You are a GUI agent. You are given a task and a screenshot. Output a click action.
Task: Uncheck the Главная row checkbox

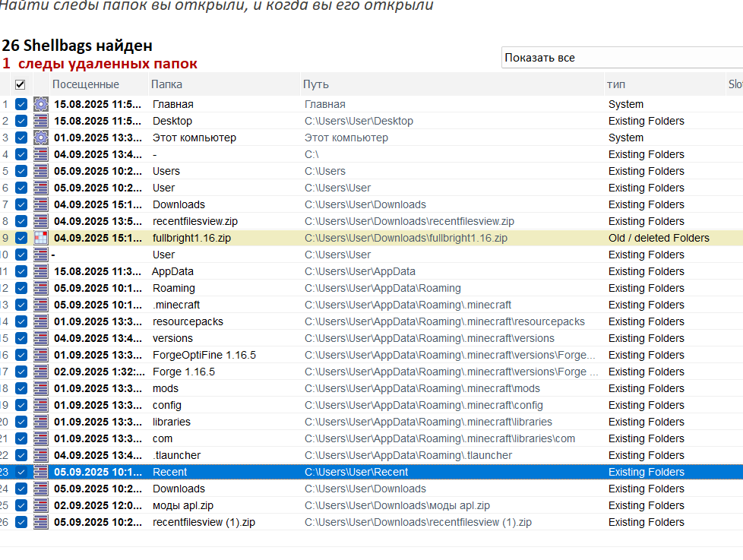click(21, 104)
